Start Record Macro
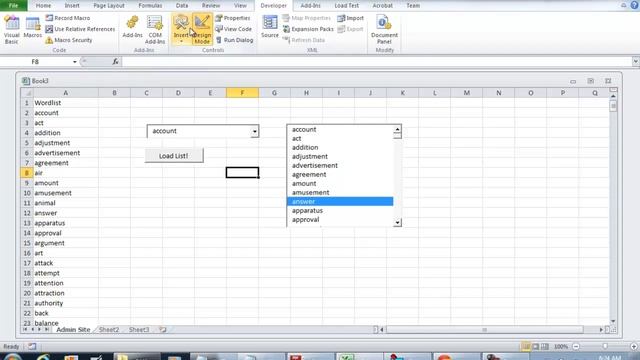The height and width of the screenshot is (360, 640). coord(68,18)
